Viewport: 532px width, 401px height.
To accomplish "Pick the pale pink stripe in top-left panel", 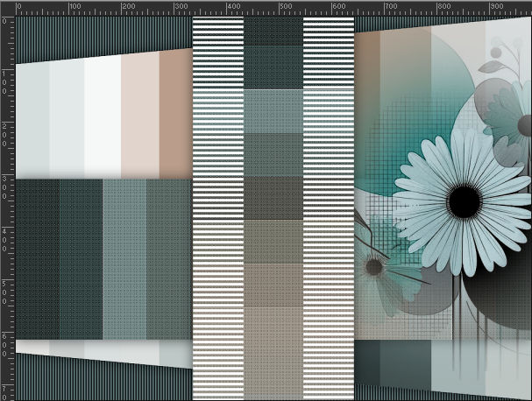I will [139, 114].
